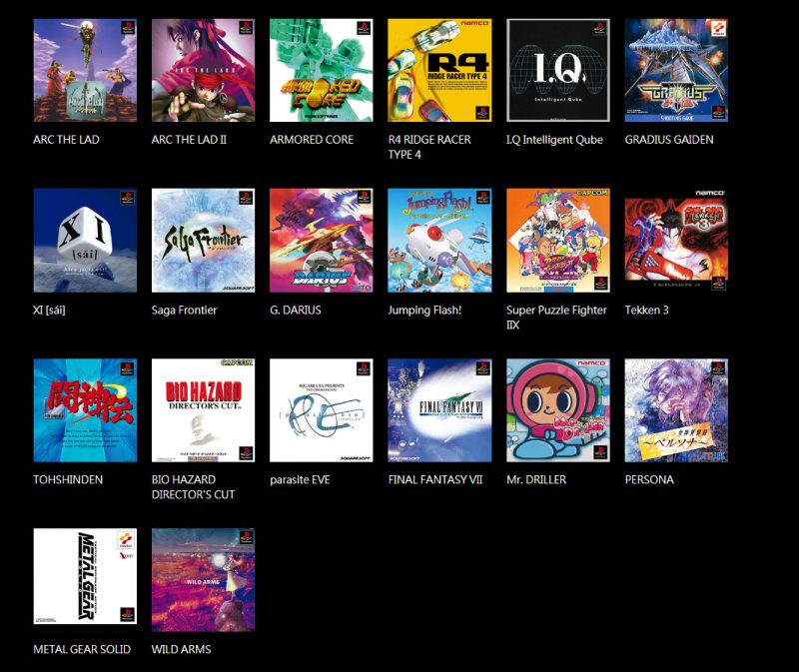The width and height of the screenshot is (799, 672).
Task: Choose the G. DARIUS cover thumbnail
Action: (x=322, y=241)
